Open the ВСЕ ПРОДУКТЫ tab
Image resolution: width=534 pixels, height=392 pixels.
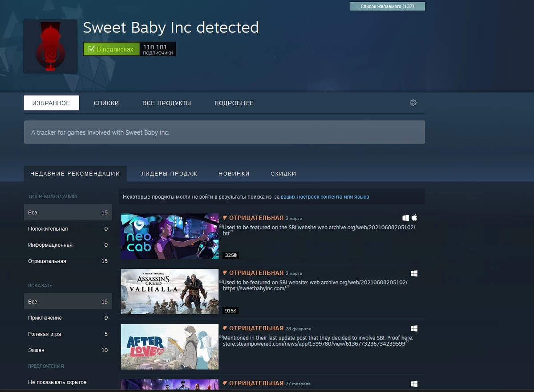pyautogui.click(x=166, y=103)
